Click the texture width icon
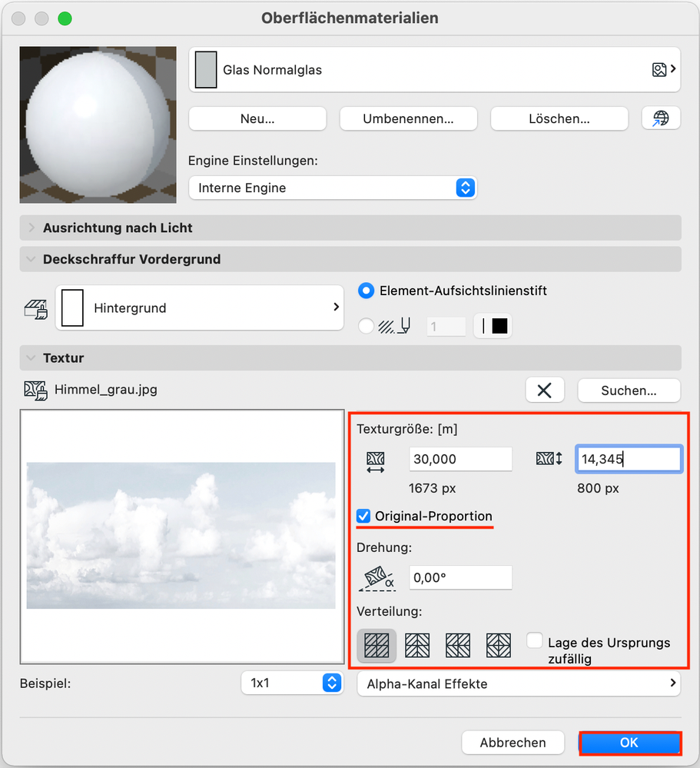The height and width of the screenshot is (768, 700). [x=376, y=462]
